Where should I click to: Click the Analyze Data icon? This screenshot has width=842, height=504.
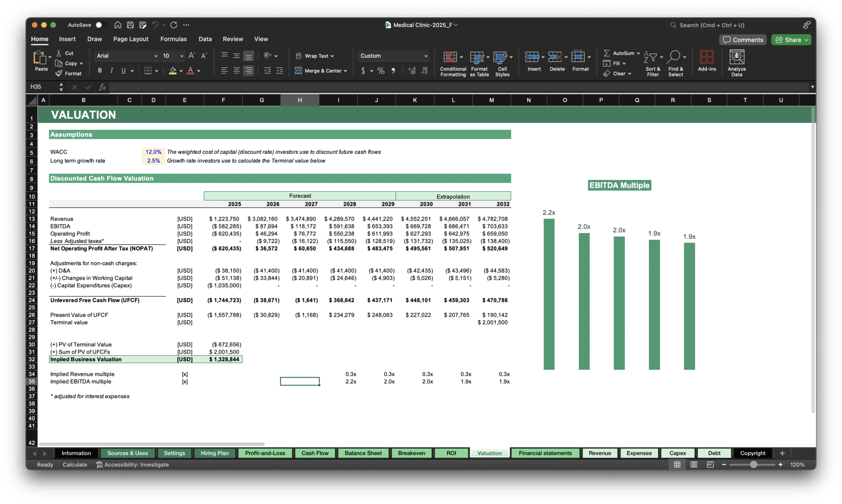pos(736,58)
